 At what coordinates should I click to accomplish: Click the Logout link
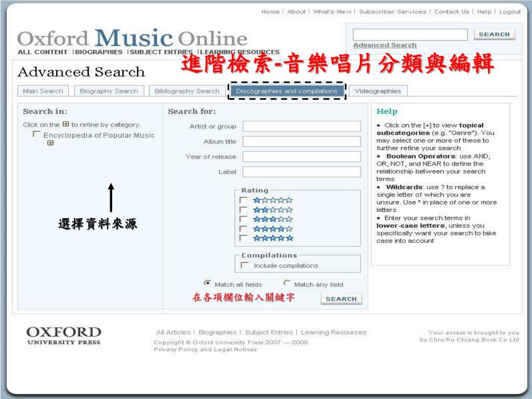coord(510,11)
